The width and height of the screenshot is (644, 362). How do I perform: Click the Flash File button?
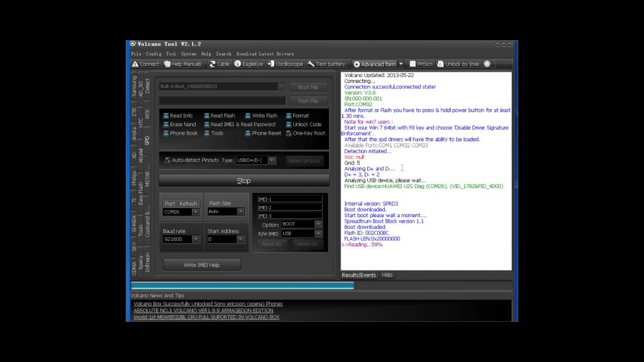(308, 101)
